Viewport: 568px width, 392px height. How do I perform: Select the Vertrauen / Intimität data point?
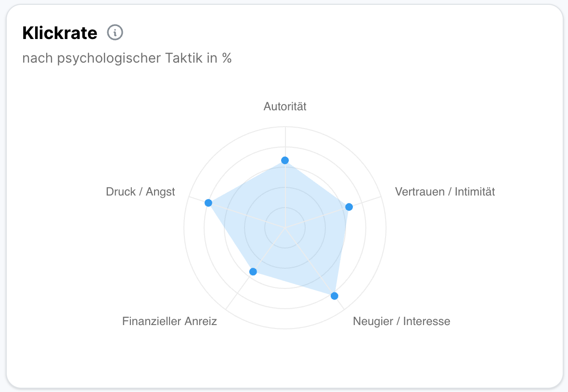click(349, 207)
